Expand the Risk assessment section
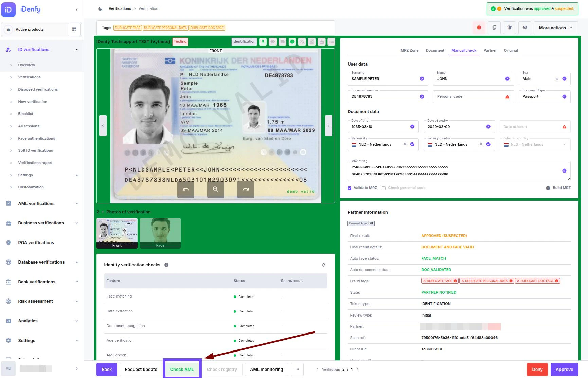Viewport: 588px width, 378px height. (77, 301)
